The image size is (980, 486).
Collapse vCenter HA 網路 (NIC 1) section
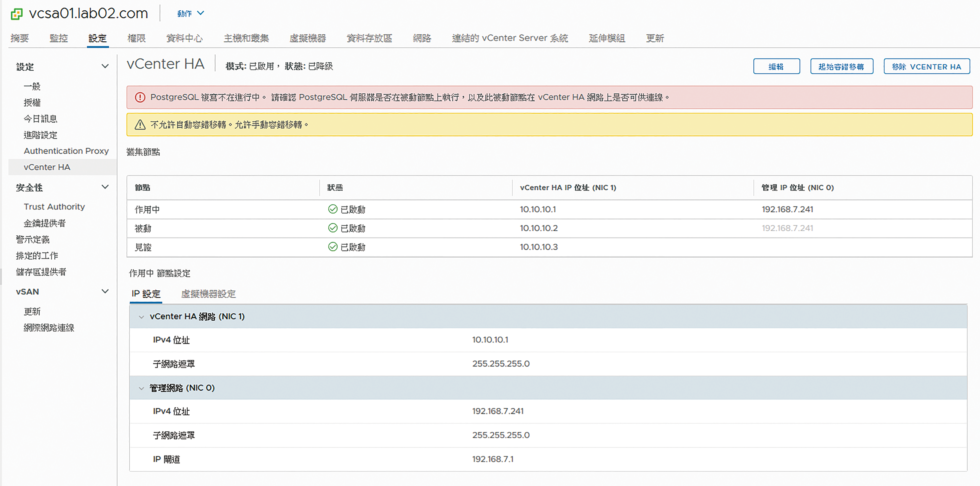[141, 317]
